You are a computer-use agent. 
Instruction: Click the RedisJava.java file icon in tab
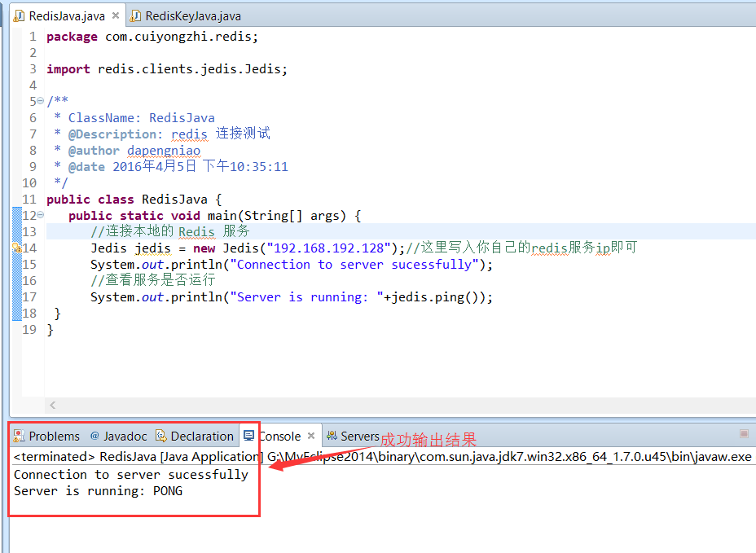click(x=19, y=15)
